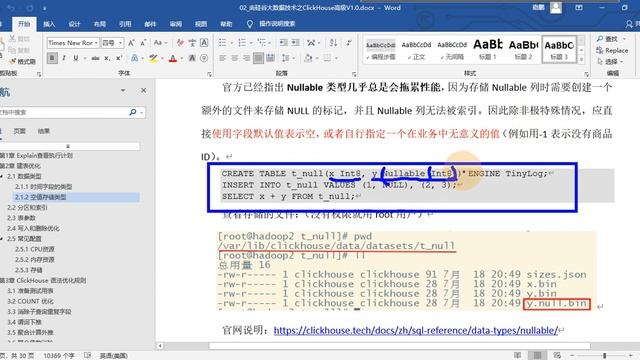The height and width of the screenshot is (360, 640).
Task: Open the Times New Roman font name dropdown
Action: 96,42
